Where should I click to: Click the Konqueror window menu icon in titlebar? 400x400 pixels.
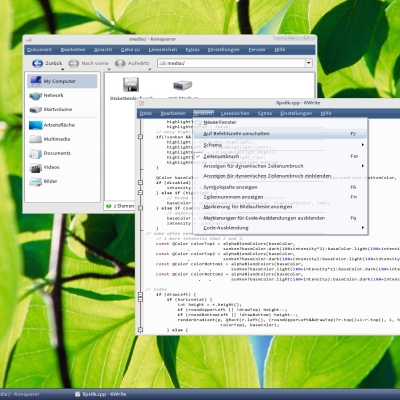point(29,40)
